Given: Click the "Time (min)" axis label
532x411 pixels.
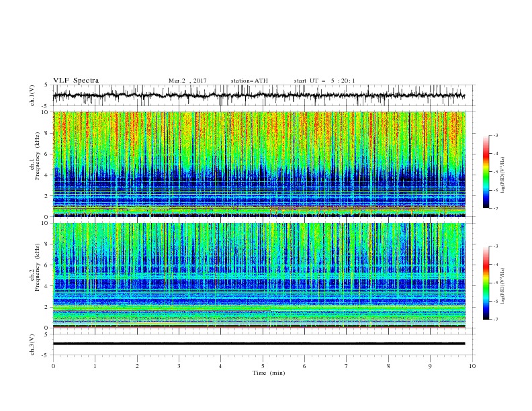Looking at the screenshot, I should pos(269,373).
